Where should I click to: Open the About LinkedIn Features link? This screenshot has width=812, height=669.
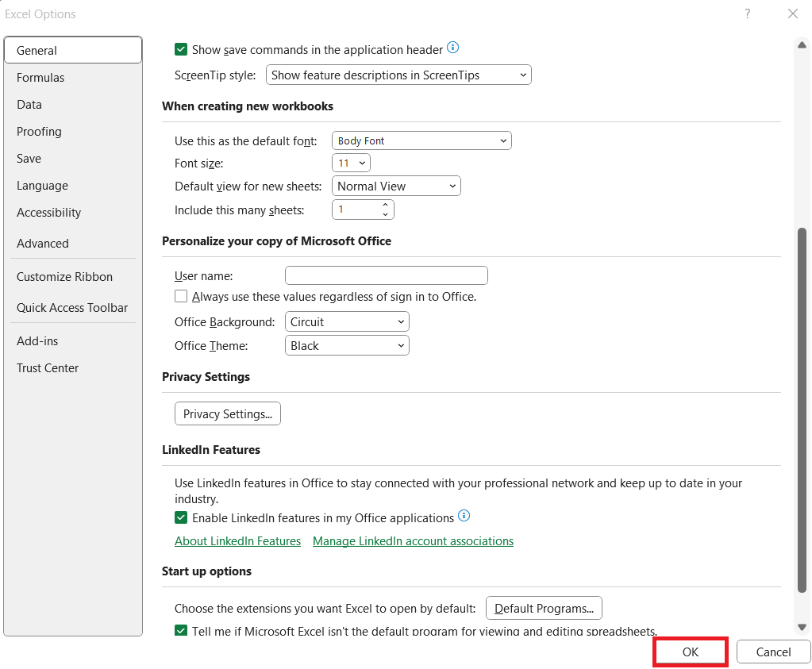(x=237, y=541)
